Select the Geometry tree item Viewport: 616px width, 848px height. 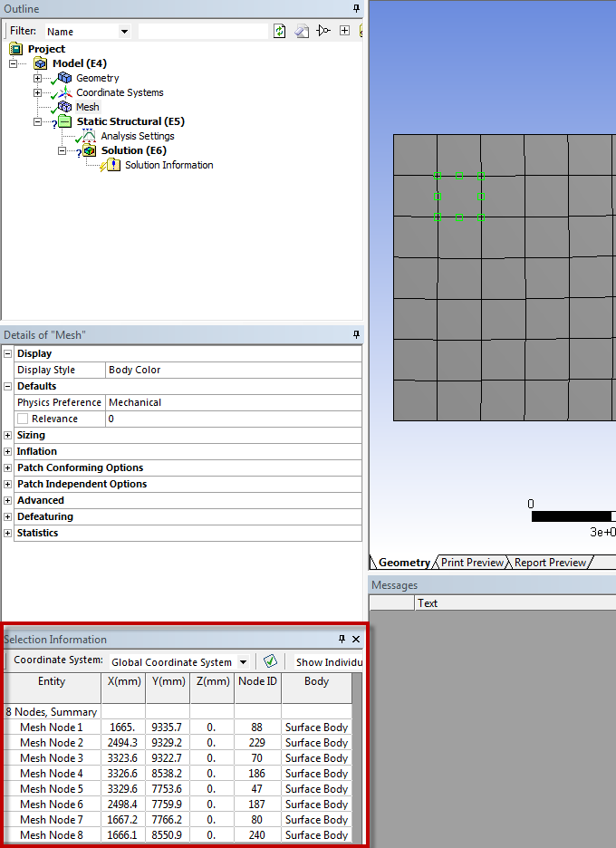click(97, 78)
